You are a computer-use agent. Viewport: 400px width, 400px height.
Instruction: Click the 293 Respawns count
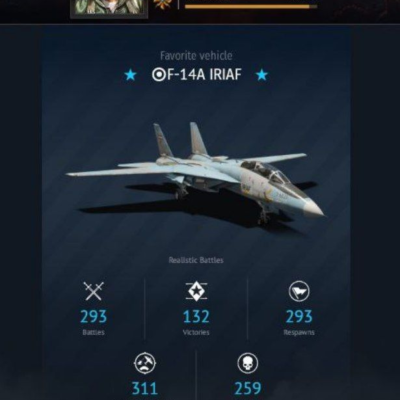(x=299, y=317)
